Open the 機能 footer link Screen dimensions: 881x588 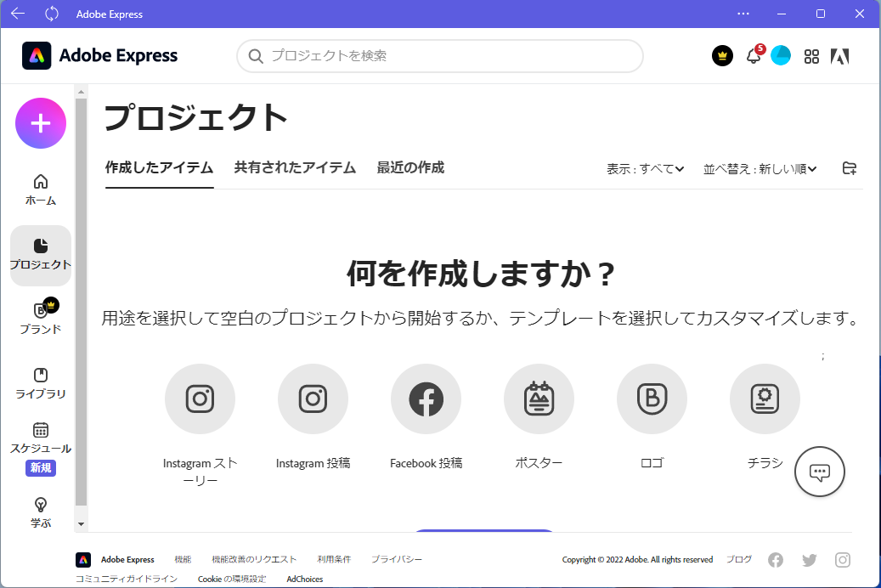(x=183, y=559)
